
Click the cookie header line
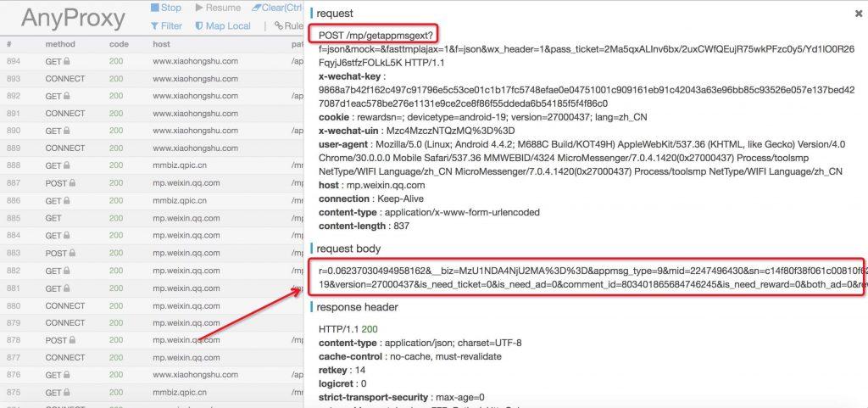(482, 117)
